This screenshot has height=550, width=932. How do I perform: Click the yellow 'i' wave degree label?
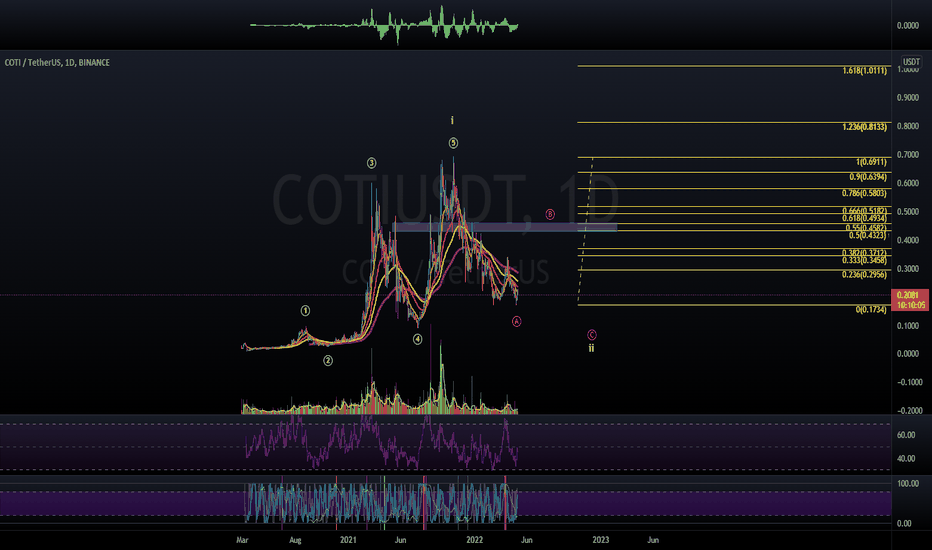(452, 121)
